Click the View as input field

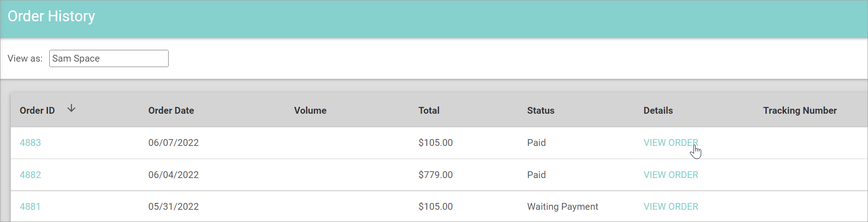[108, 58]
